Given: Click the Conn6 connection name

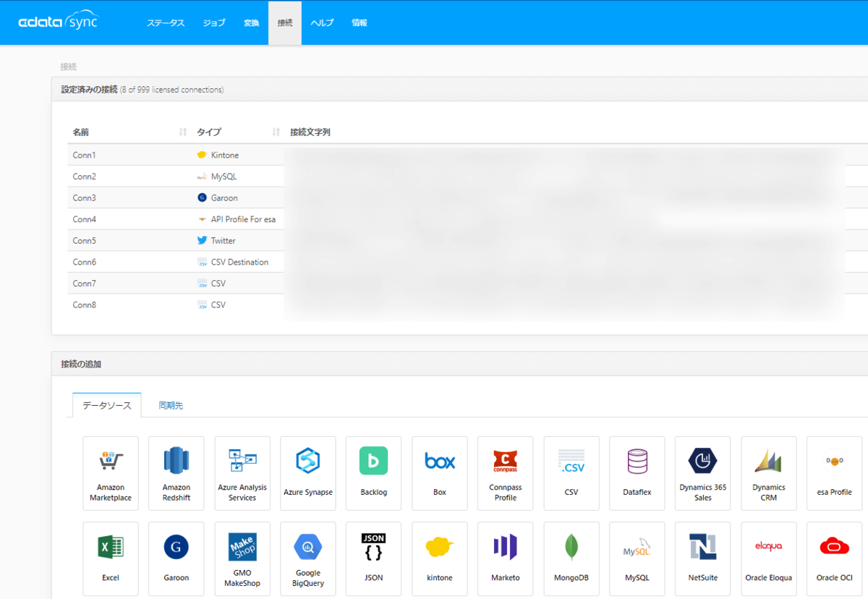Looking at the screenshot, I should pyautogui.click(x=85, y=262).
